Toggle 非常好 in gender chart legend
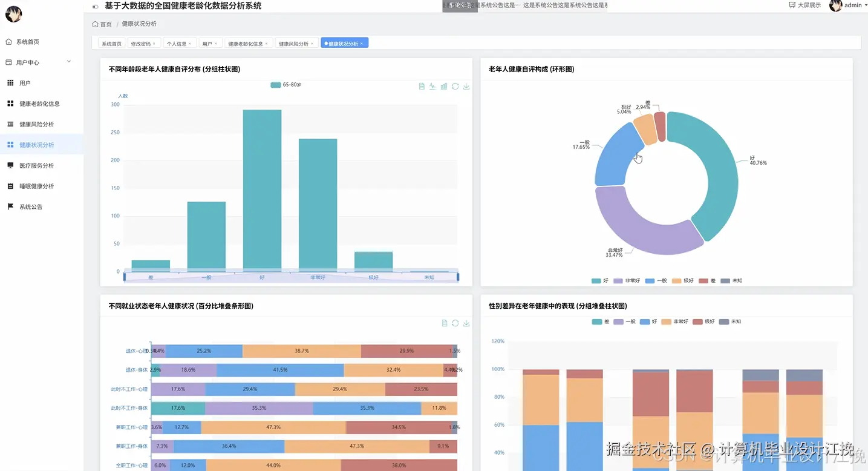The width and height of the screenshot is (868, 471). (x=674, y=321)
